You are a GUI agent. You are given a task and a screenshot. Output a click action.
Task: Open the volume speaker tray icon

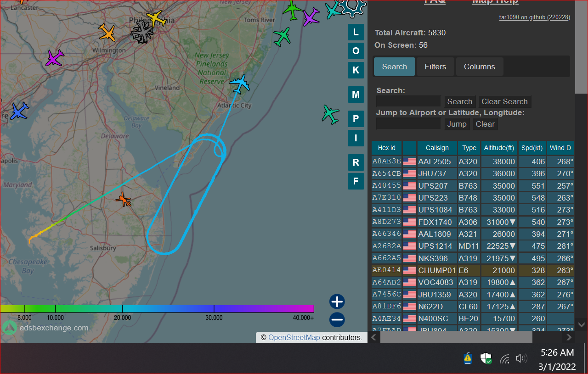pos(521,359)
